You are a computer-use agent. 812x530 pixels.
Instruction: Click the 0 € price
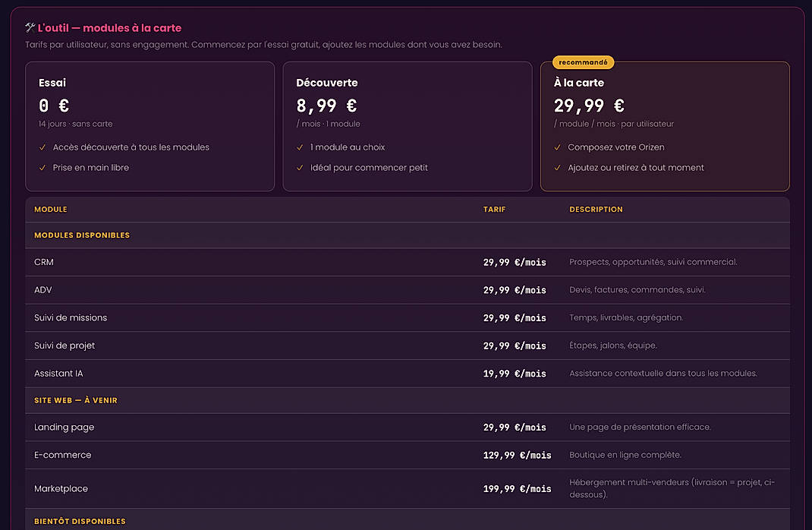coord(54,106)
